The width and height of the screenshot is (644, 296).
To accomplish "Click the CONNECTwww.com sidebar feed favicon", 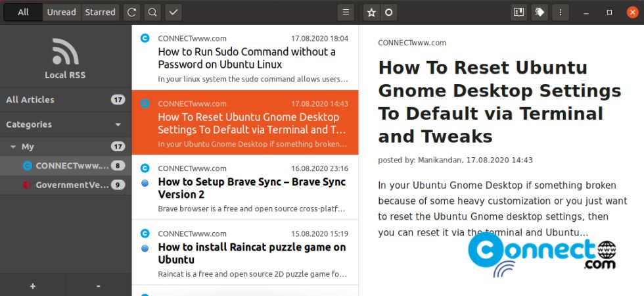I will pos(28,166).
